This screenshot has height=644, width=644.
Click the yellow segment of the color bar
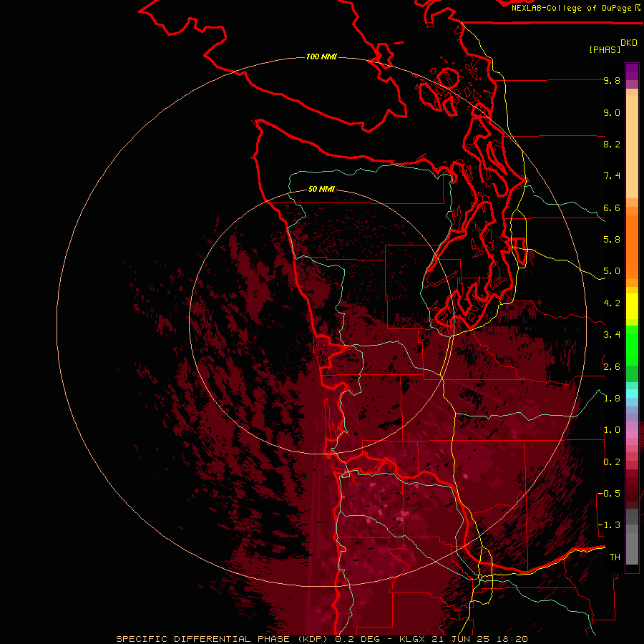(x=632, y=306)
